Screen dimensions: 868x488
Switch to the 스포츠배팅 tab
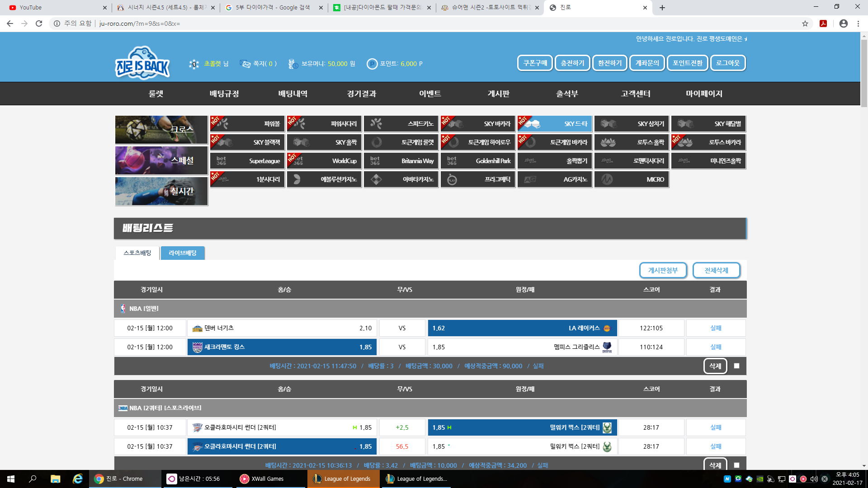137,253
